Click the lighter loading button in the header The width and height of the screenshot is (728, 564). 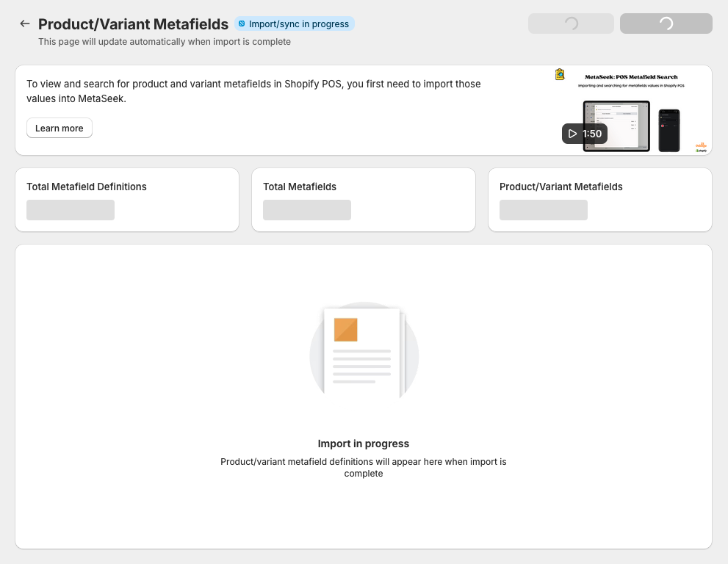(571, 23)
